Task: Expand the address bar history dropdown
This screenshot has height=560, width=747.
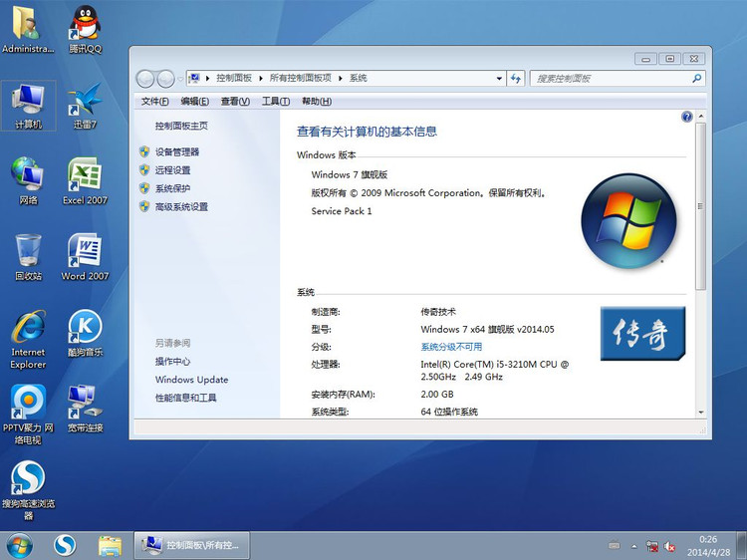Action: 499,78
